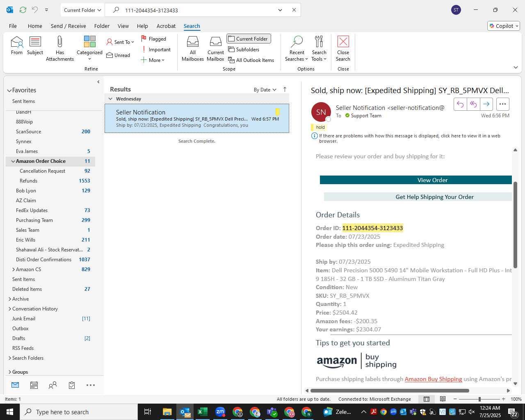The width and height of the screenshot is (525, 420).
Task: Click yellow category flag on message
Action: (278, 112)
